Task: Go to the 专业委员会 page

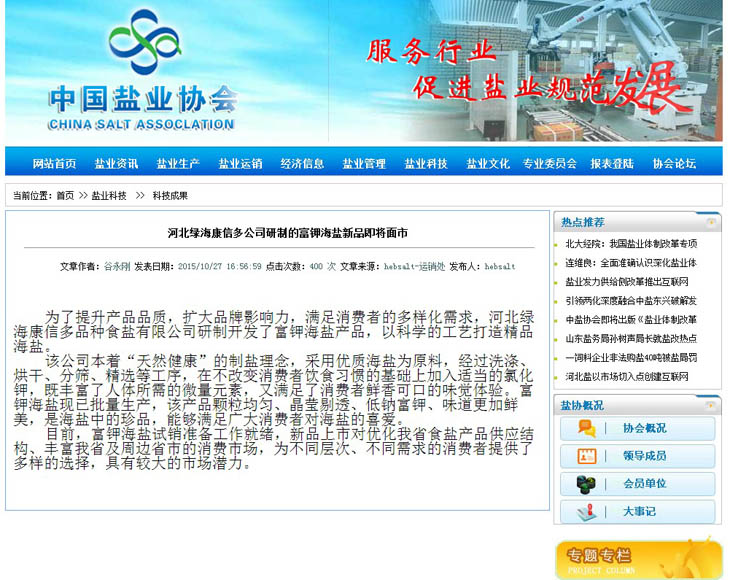Action: [x=550, y=163]
